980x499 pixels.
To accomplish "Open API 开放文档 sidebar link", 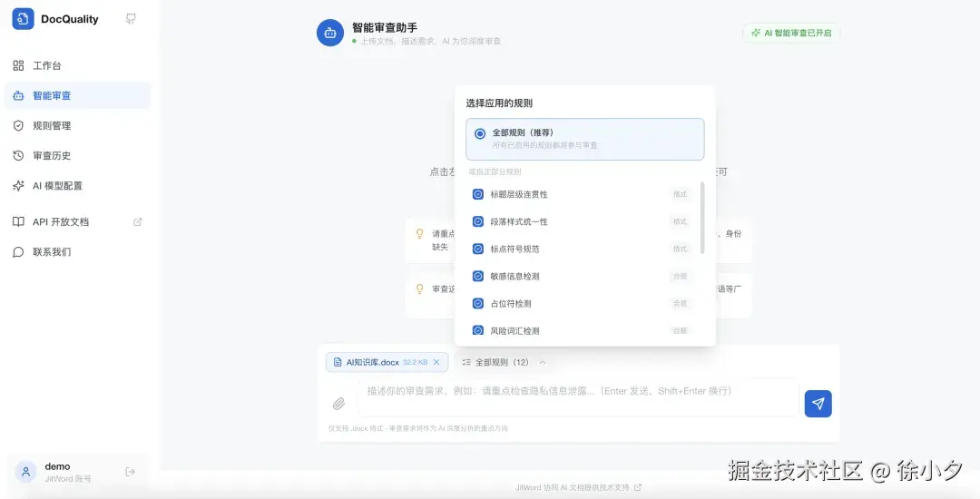I will tap(77, 221).
